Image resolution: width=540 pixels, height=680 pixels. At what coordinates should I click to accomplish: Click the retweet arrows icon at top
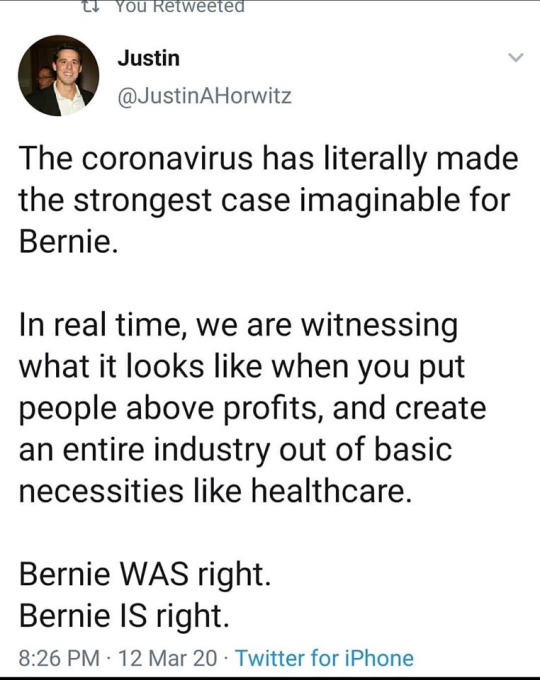click(91, 5)
